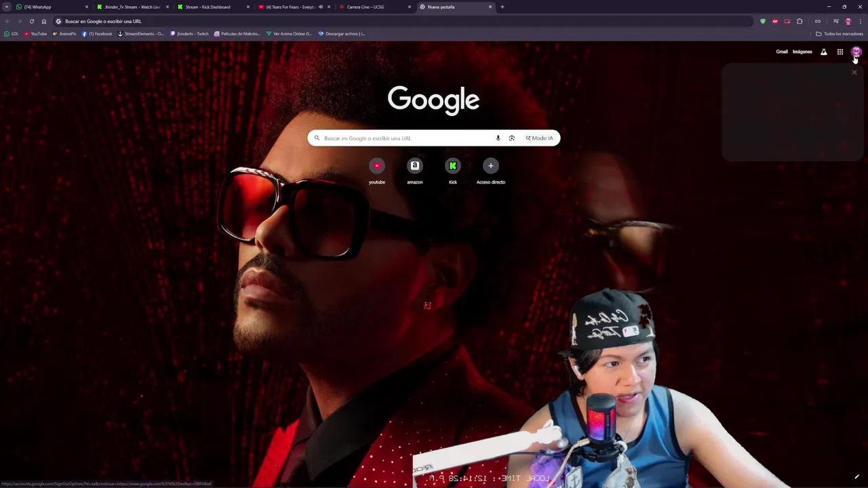This screenshot has width=868, height=488.
Task: Open the LOL bookmark
Action: 11,34
